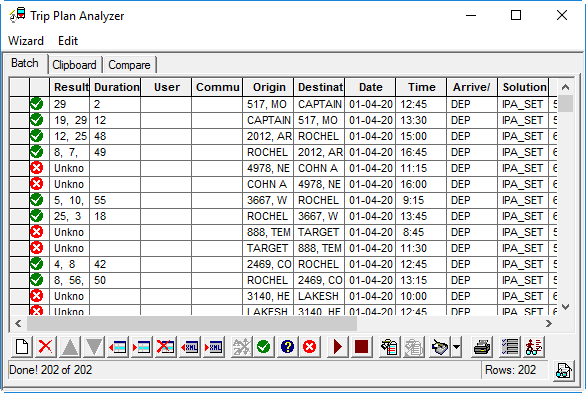
Task: Click the grayed crossed-arrows toolbar icon
Action: (241, 347)
